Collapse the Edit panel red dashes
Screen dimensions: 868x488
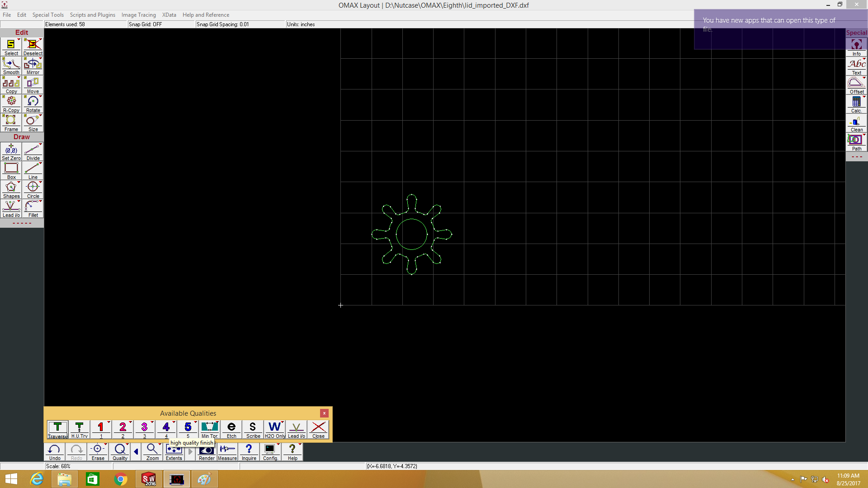coord(22,223)
